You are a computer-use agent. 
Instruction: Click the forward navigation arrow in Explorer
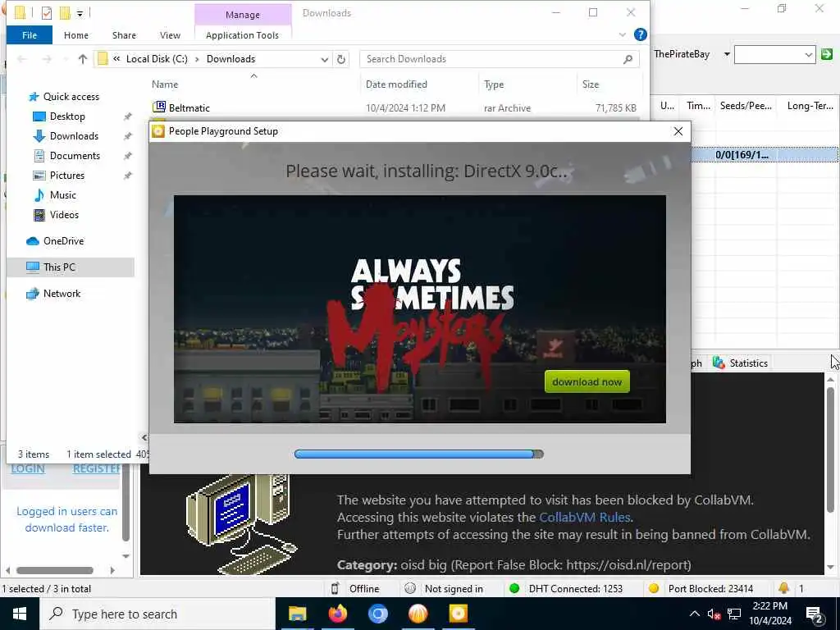(47, 59)
